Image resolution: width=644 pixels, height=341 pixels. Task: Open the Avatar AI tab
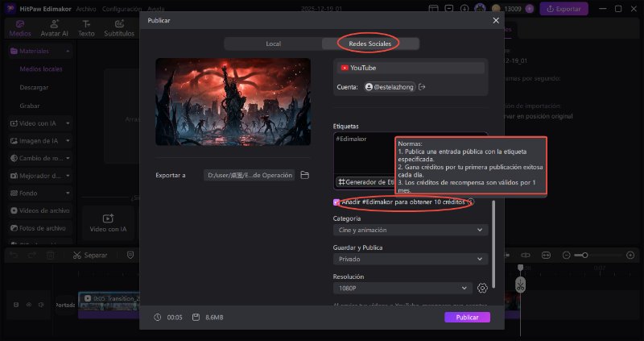[x=54, y=28]
